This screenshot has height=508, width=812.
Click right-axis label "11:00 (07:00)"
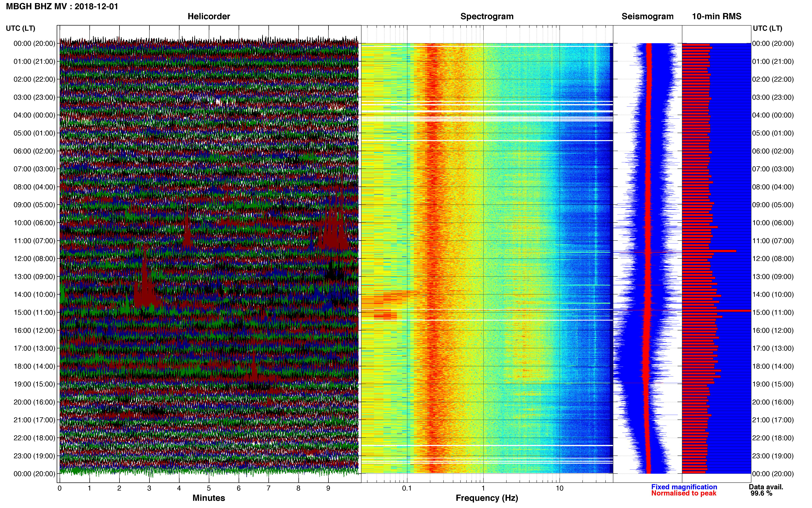click(773, 241)
